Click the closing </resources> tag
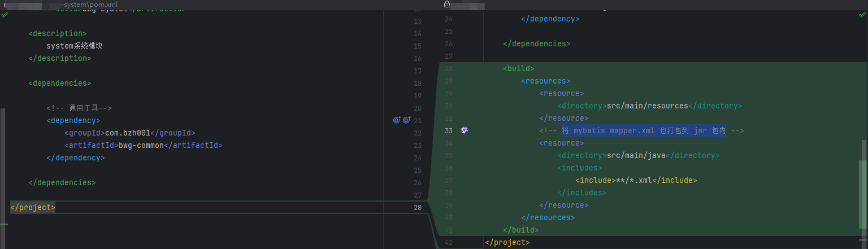Screen dimensions: 868x249 coord(548,217)
